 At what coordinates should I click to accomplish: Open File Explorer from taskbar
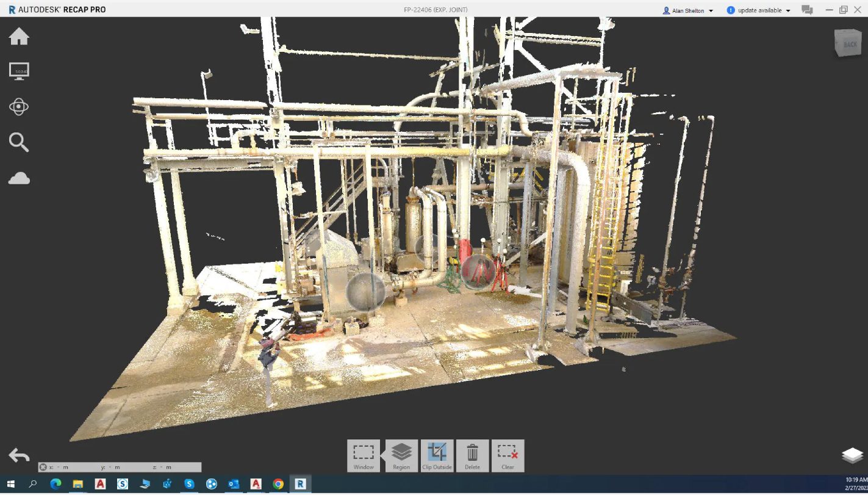[x=78, y=484]
